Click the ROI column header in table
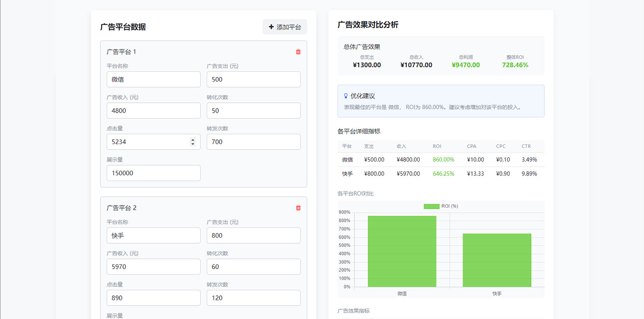The image size is (644, 319). (437, 146)
